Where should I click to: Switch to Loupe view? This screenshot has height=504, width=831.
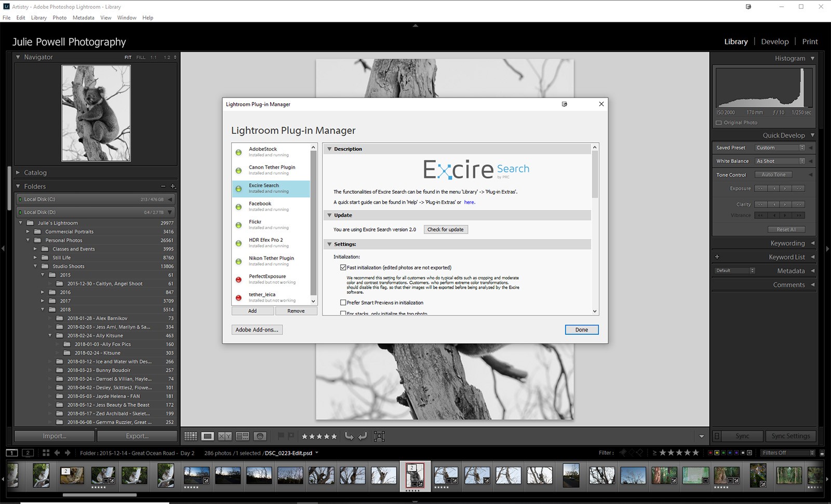tap(208, 437)
